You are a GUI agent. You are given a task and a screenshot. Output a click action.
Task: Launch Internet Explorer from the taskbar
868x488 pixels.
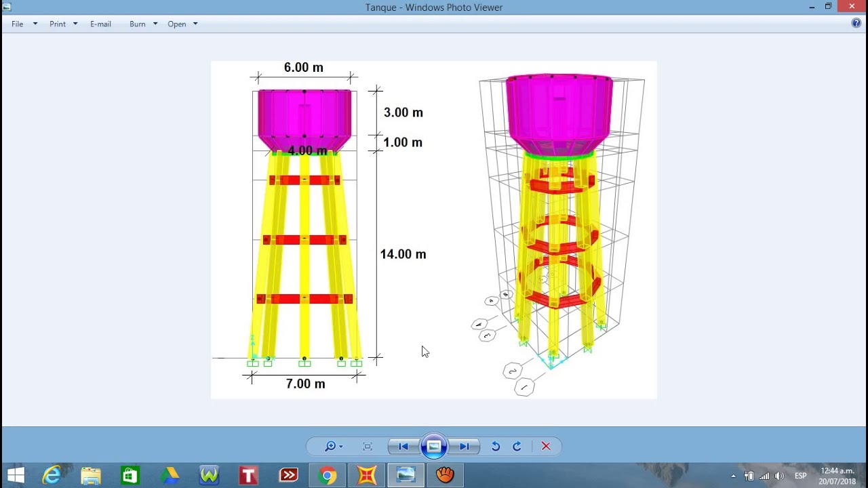click(x=52, y=475)
